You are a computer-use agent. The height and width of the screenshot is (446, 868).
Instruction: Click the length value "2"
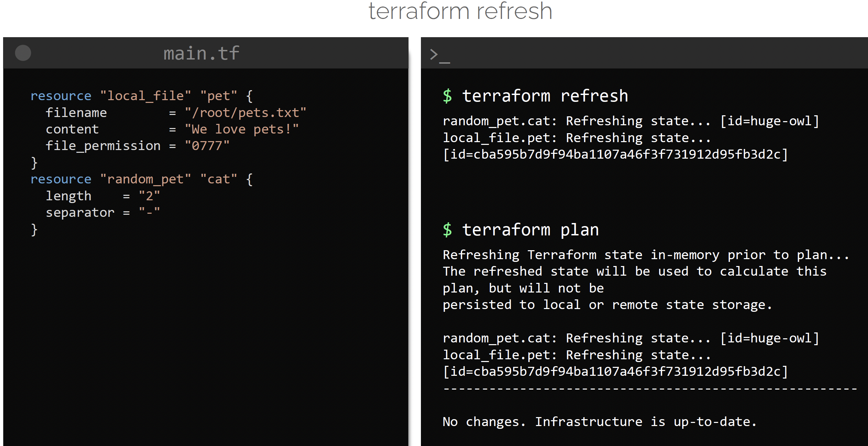(149, 196)
